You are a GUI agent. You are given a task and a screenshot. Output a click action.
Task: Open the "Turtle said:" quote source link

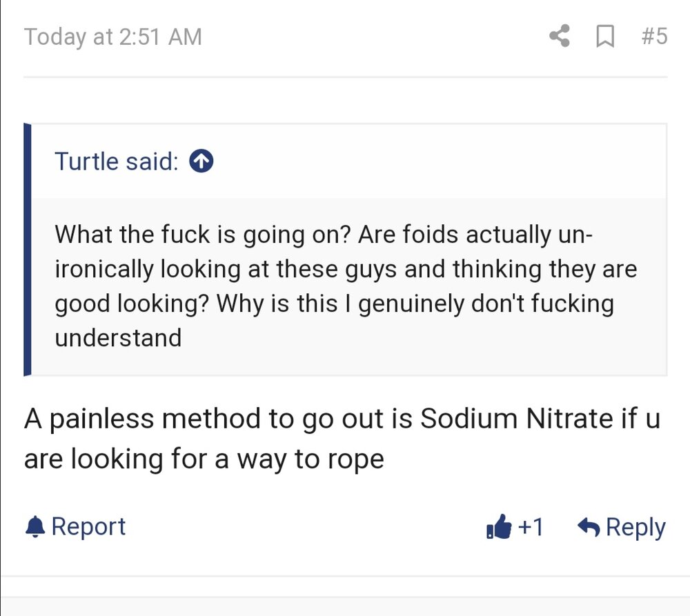coord(116,161)
